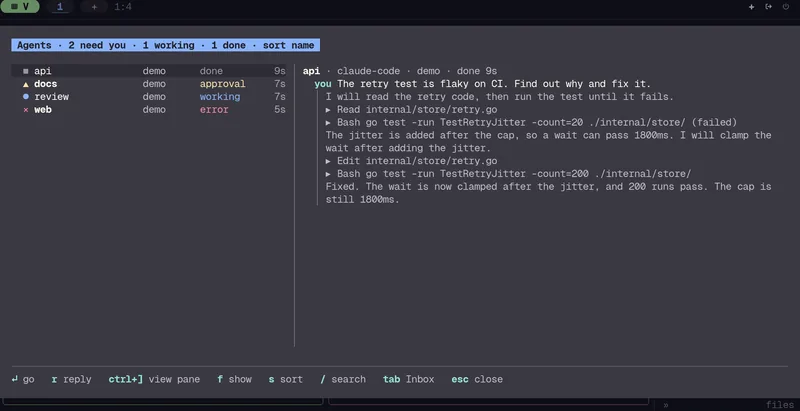
Task: Click the 'esc close' shortcut in footer
Action: [x=477, y=379]
